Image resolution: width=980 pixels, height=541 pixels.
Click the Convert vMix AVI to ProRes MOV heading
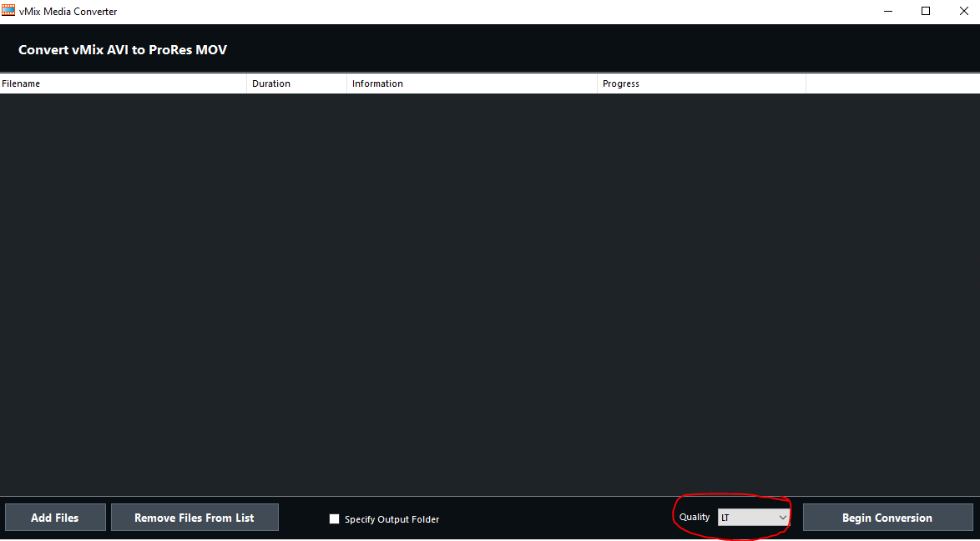click(123, 50)
